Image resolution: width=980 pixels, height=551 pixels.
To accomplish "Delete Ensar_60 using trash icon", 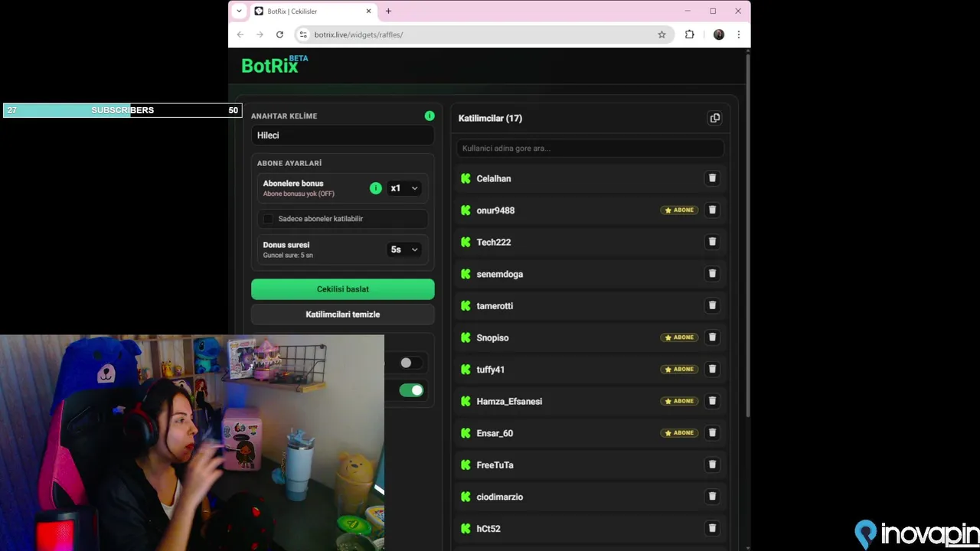I will pyautogui.click(x=712, y=433).
